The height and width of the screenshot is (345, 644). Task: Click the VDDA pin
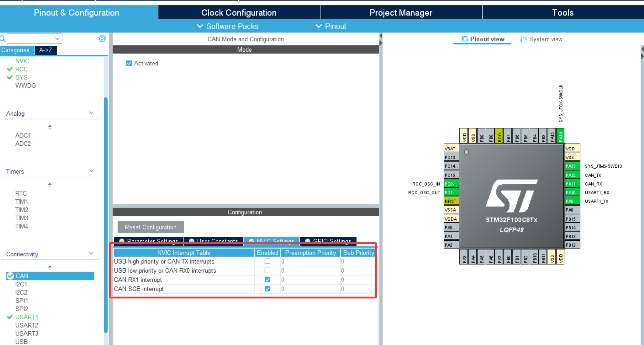point(451,219)
